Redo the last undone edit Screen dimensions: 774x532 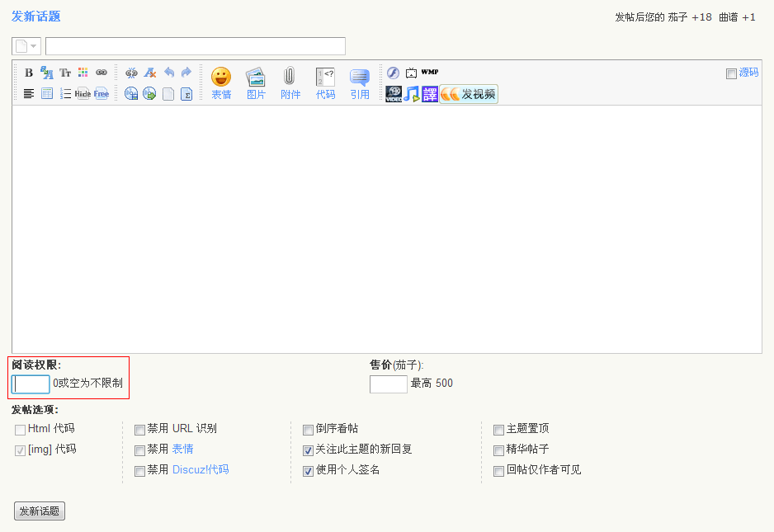186,73
